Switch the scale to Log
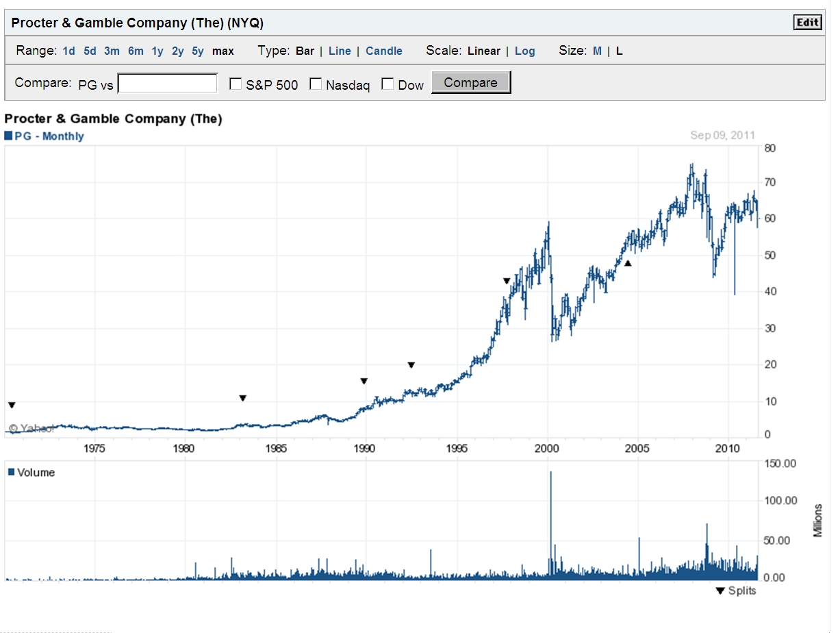Viewport: 840px width, 633px height. [525, 51]
